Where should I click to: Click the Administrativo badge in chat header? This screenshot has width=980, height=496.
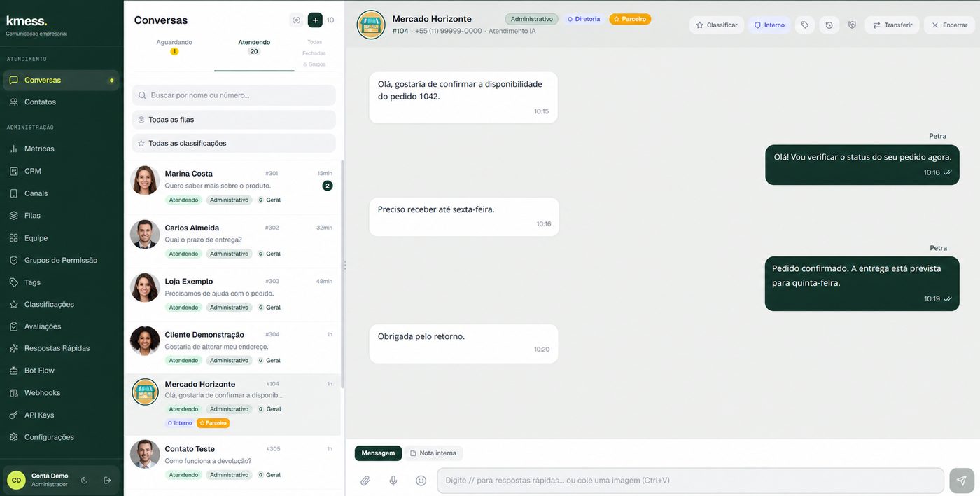(532, 19)
